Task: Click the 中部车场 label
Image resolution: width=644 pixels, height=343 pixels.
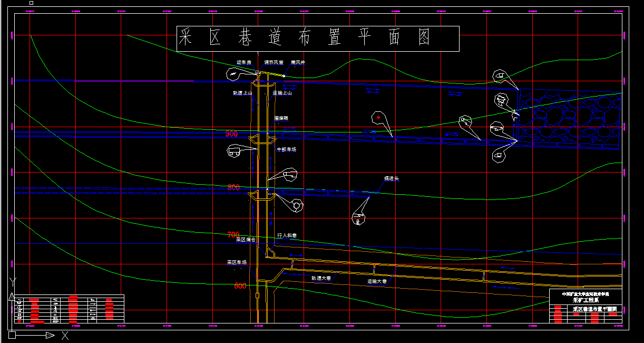Action: coord(287,149)
